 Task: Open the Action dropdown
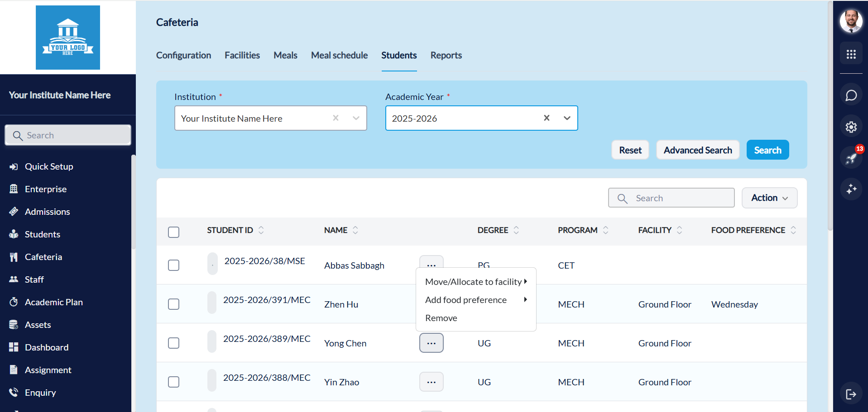pos(769,198)
